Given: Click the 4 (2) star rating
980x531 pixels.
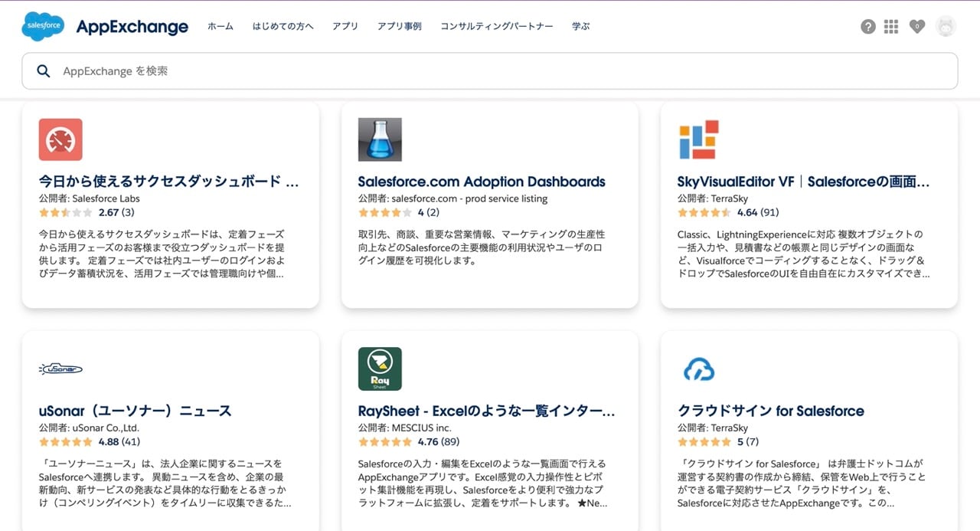Looking at the screenshot, I should coord(399,212).
